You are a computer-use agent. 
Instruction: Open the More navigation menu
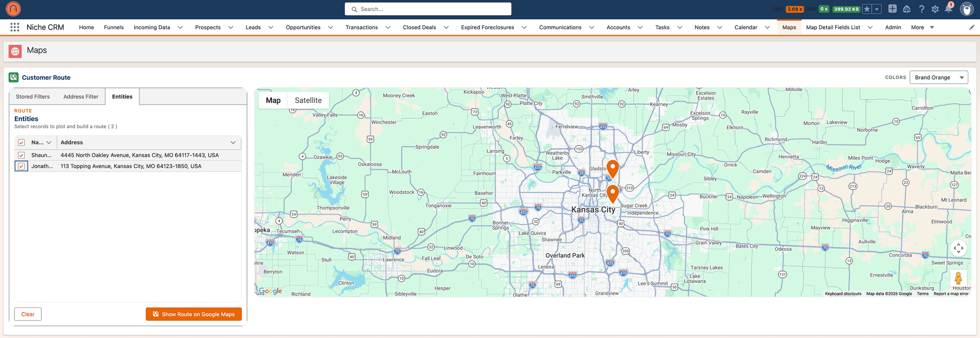pyautogui.click(x=923, y=27)
